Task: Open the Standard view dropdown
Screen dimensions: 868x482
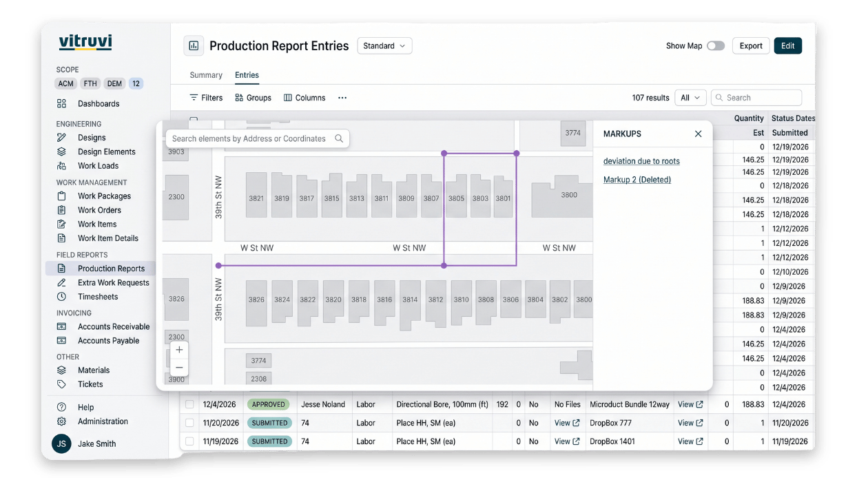Action: pos(384,46)
